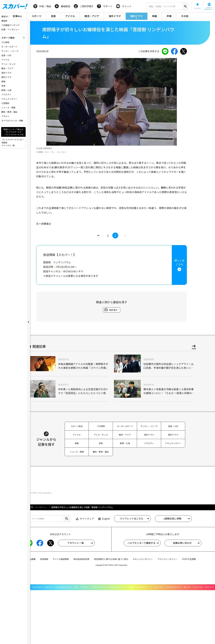Screen dimensions: 215x644
Task: Open the 料金／商品 yen icon menu
Action: click(35, 6)
